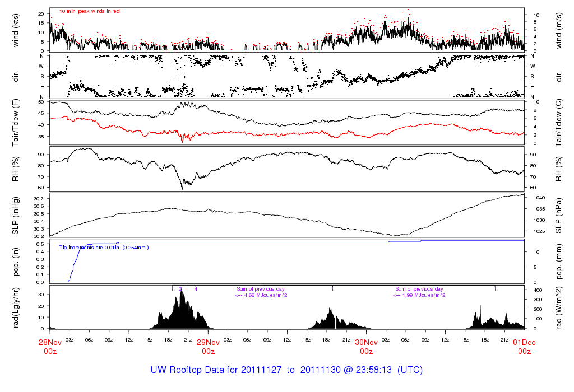This screenshot has width=574, height=392.
Task: Click the 'pcp. (mm)' axis label
Action: click(559, 262)
